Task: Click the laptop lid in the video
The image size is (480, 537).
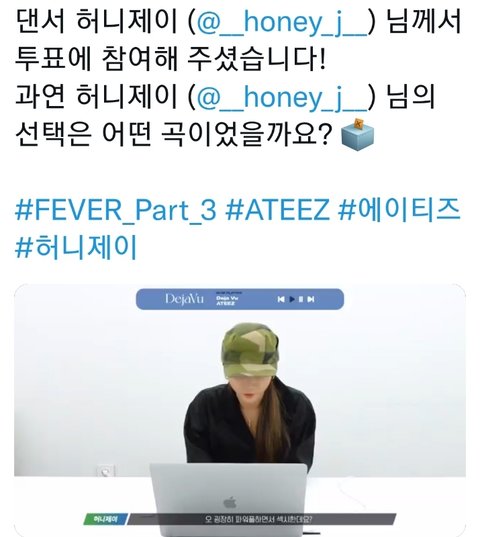Action: (x=229, y=500)
